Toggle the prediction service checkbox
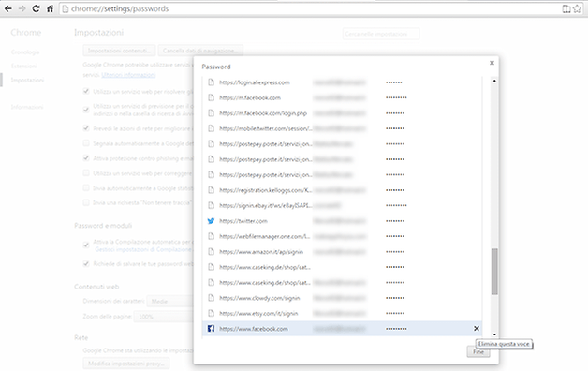 (86, 110)
